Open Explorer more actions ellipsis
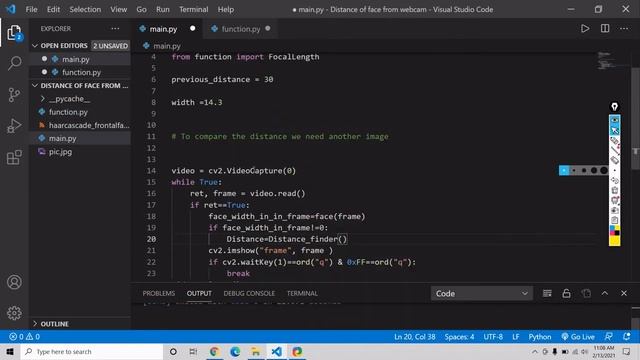Screen dimensions: 640x360 [x=115, y=29]
